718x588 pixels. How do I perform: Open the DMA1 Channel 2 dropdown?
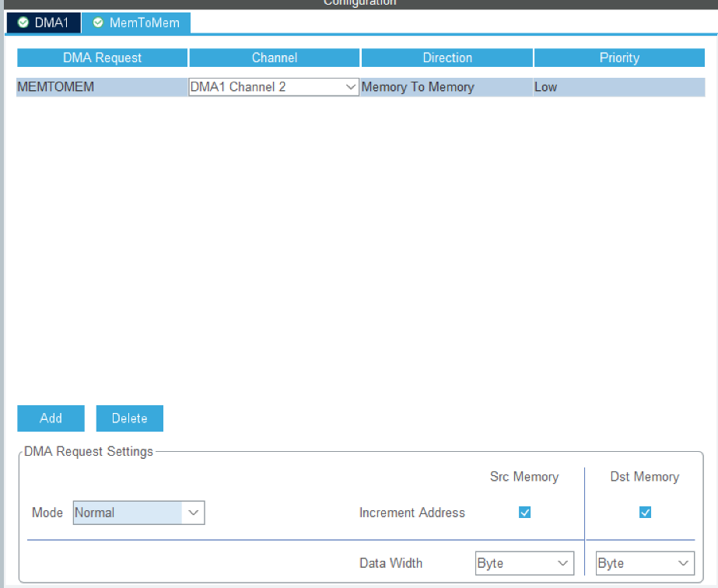pos(273,87)
